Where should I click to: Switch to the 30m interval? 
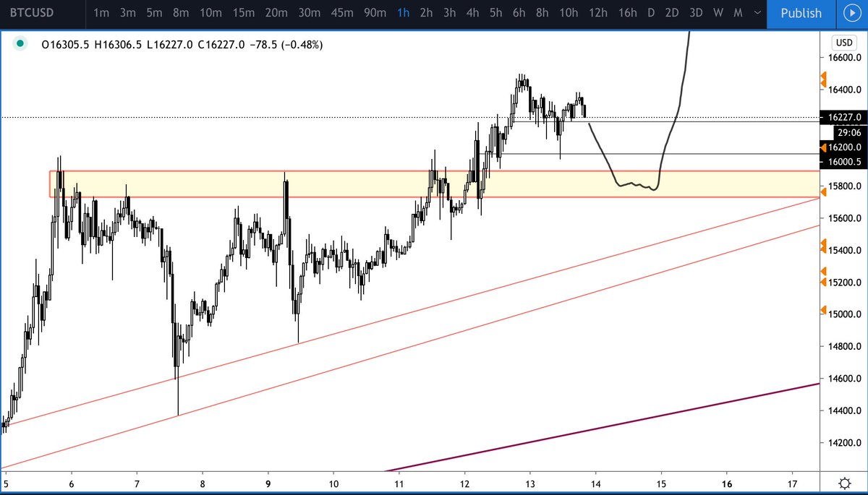click(310, 13)
